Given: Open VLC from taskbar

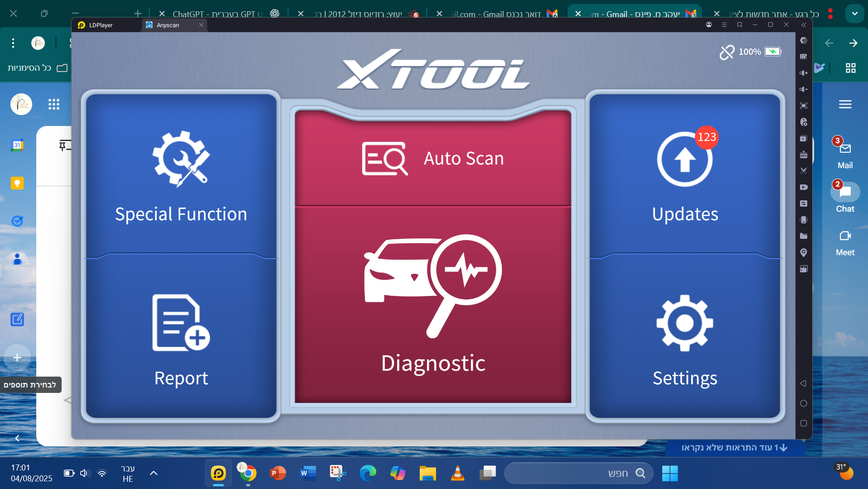Looking at the screenshot, I should coord(457,473).
